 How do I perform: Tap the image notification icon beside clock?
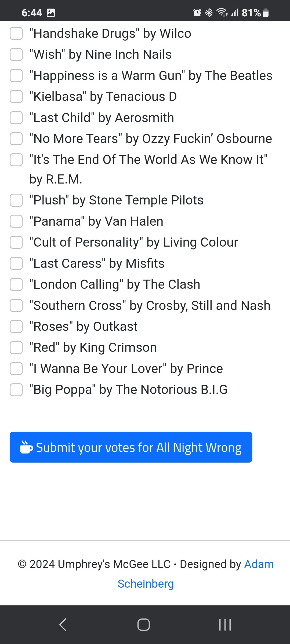pyautogui.click(x=51, y=13)
